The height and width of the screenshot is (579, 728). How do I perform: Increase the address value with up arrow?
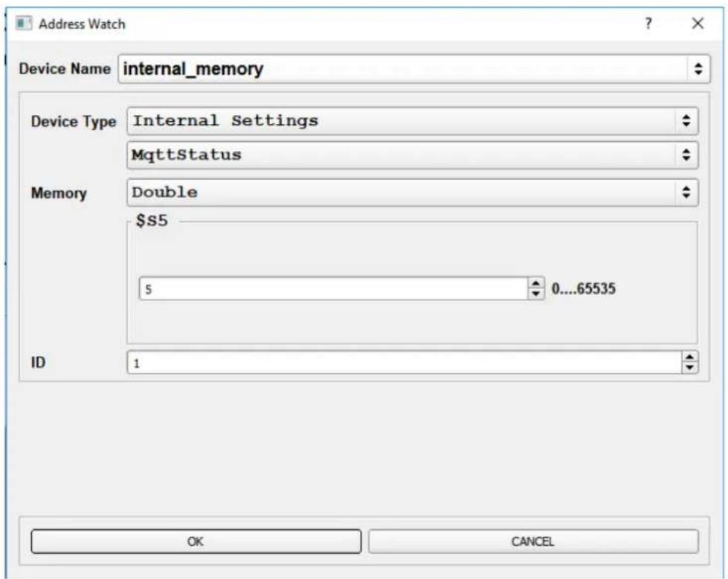(x=536, y=283)
